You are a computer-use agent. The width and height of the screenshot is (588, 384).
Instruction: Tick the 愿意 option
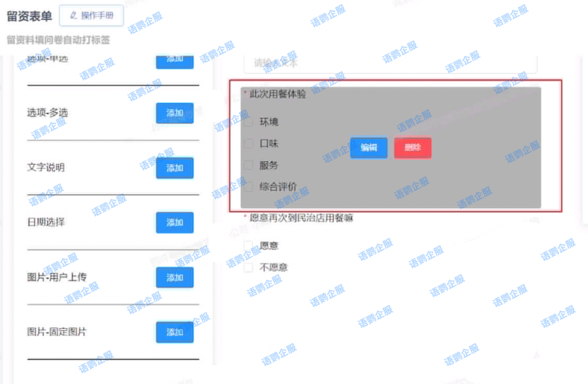tap(248, 246)
